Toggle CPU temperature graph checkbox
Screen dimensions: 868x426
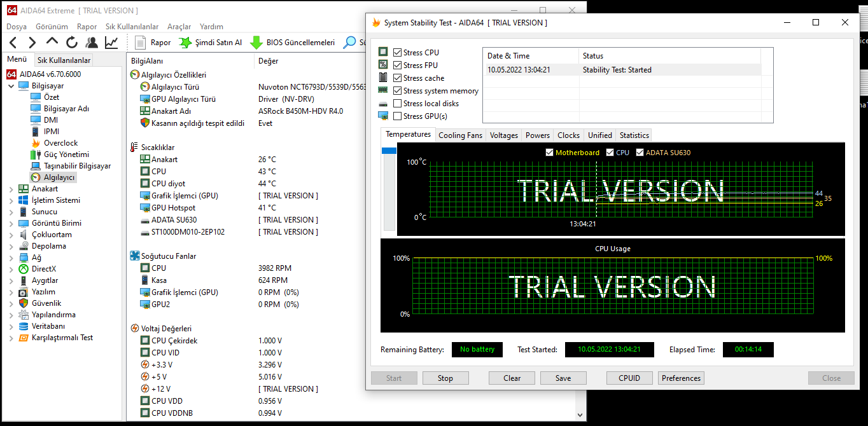point(610,153)
